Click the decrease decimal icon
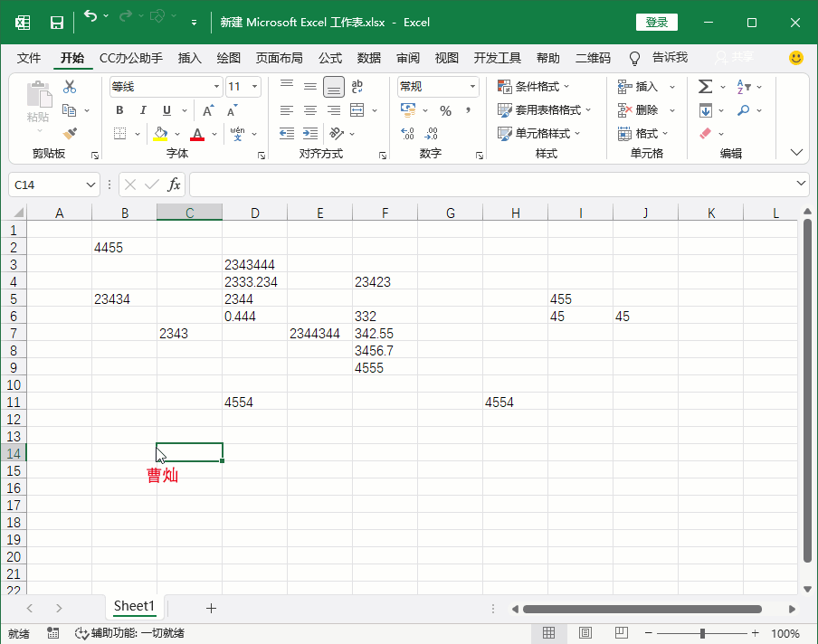The height and width of the screenshot is (644, 818). (431, 134)
